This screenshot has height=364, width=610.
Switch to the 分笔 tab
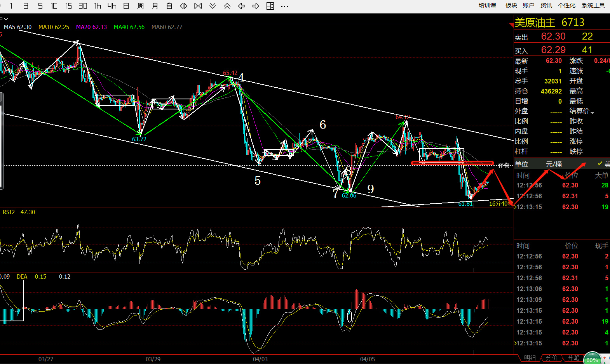[573, 358]
